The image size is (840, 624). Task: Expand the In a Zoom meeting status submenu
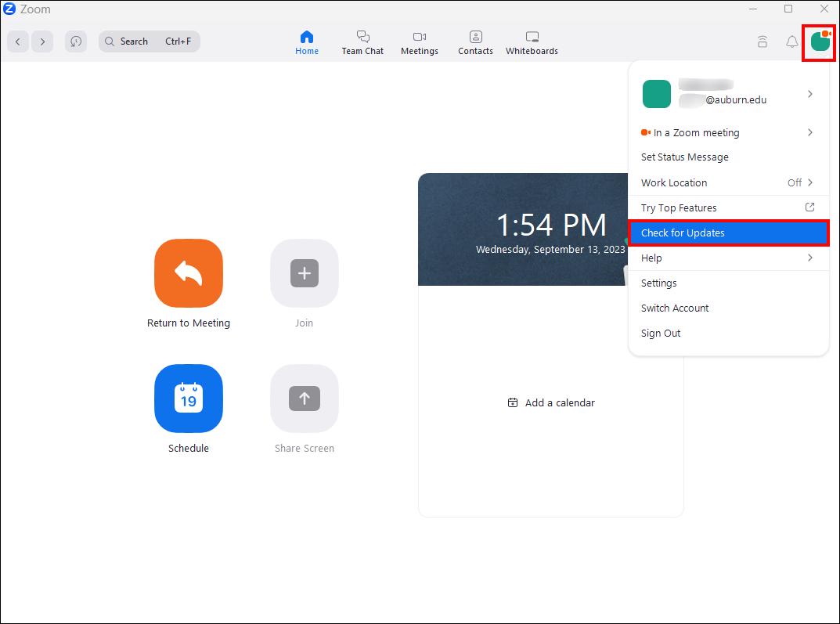click(728, 132)
